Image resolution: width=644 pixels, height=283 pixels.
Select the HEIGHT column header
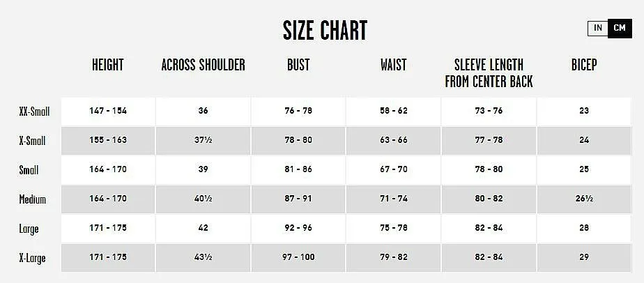coord(107,65)
